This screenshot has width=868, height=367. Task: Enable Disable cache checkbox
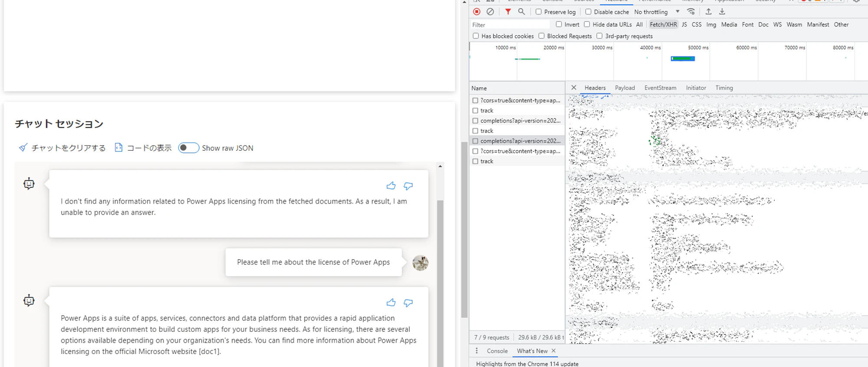click(588, 12)
